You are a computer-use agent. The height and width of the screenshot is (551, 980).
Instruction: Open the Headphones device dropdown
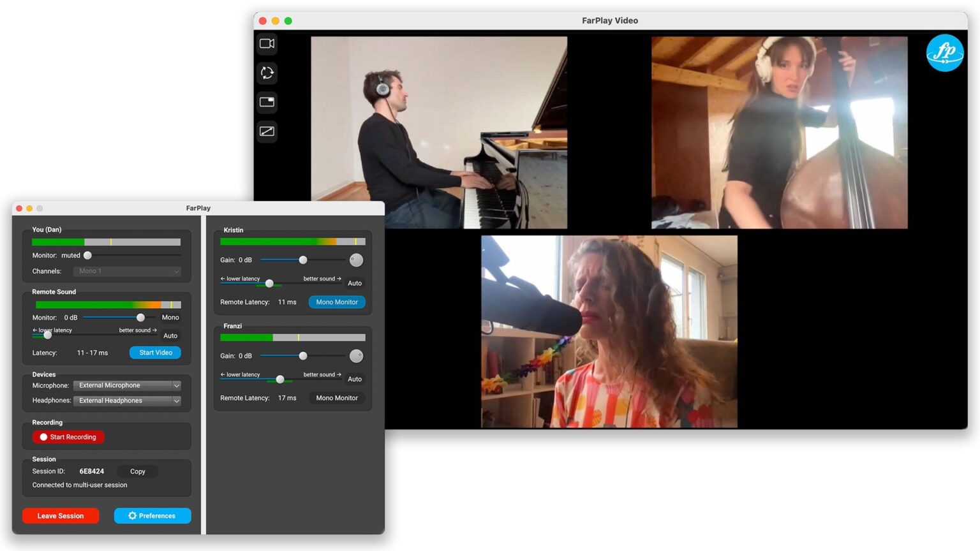126,400
